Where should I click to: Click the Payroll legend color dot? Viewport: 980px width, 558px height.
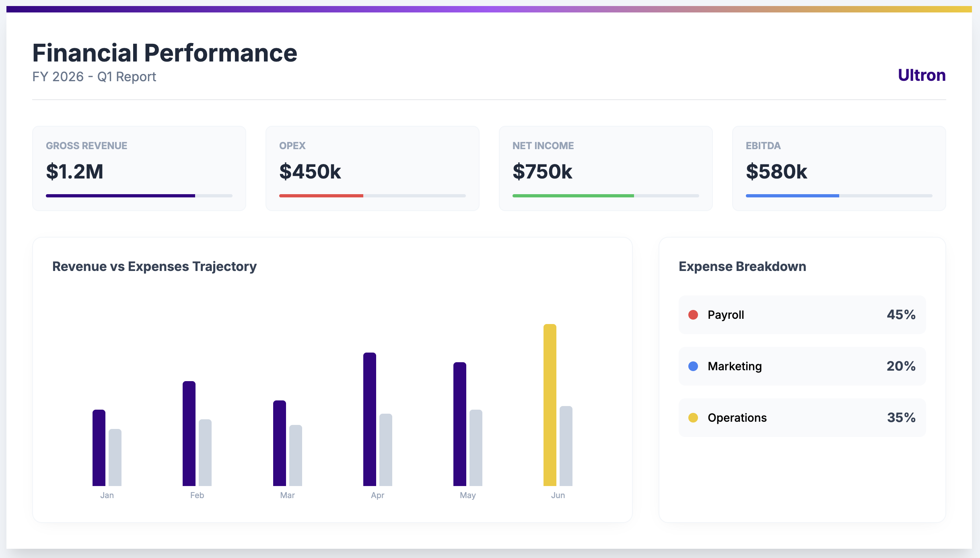[694, 315]
